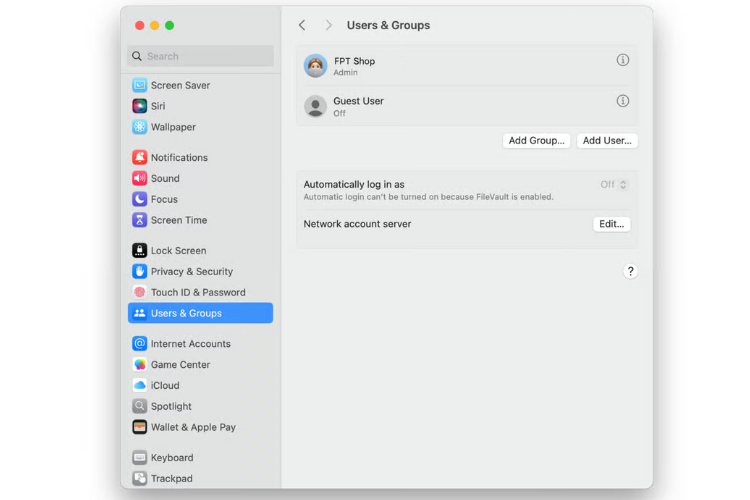This screenshot has height=500, width=750.
Task: Select the Sound speaker icon
Action: [x=140, y=178]
